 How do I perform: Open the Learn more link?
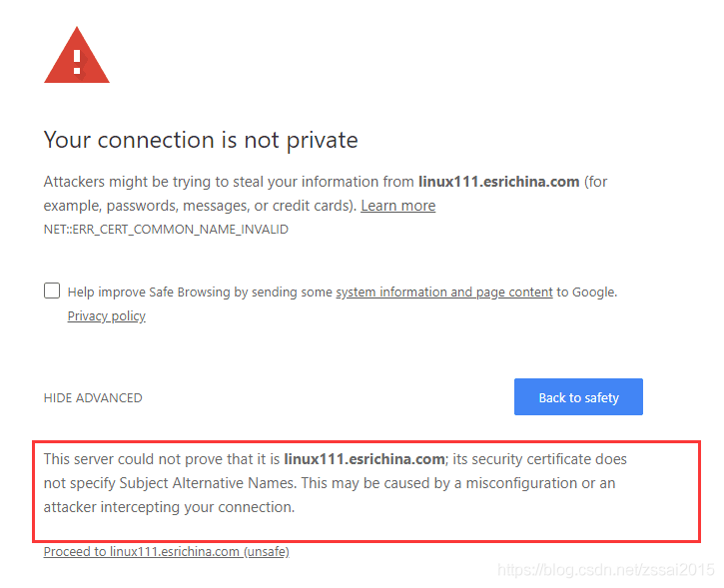(398, 206)
